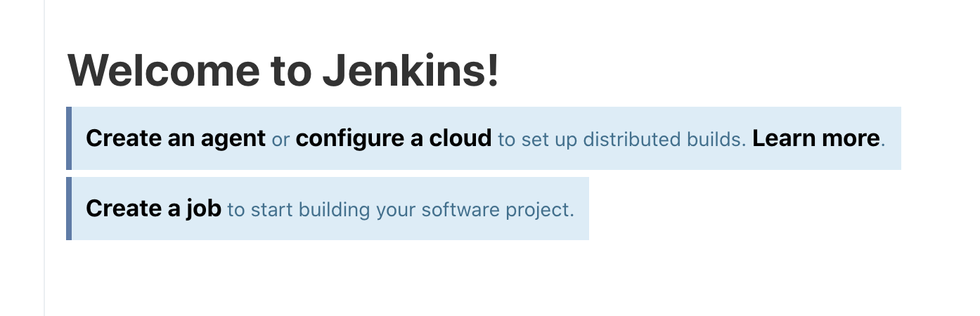
Task: Click blue accent bar of distributed builds notice
Action: click(x=69, y=138)
